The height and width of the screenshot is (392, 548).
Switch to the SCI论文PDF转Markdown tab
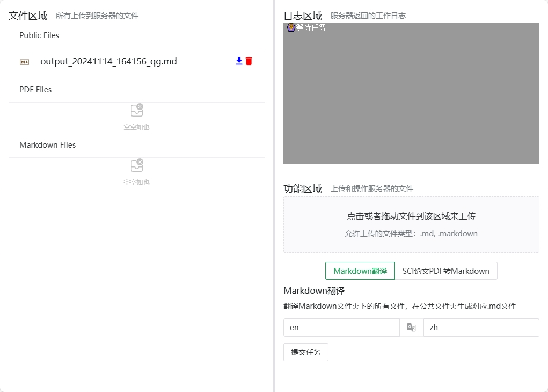pyautogui.click(x=445, y=271)
